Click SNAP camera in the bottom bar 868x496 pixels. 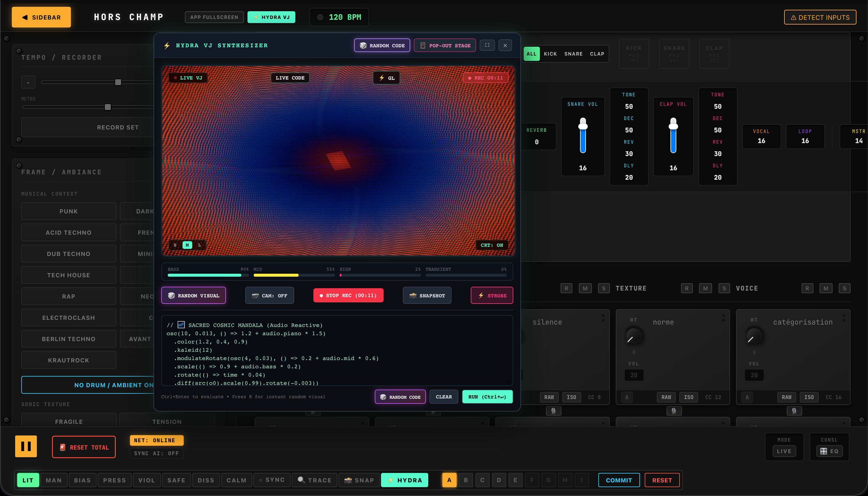[x=359, y=480]
